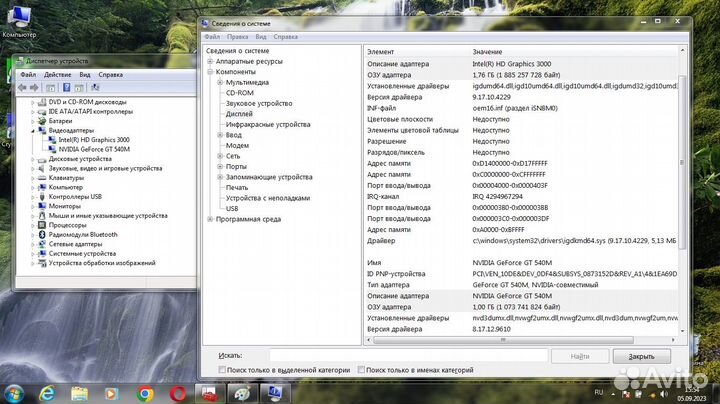
Task: Click the volume speaker icon in system tray
Action: 664,394
